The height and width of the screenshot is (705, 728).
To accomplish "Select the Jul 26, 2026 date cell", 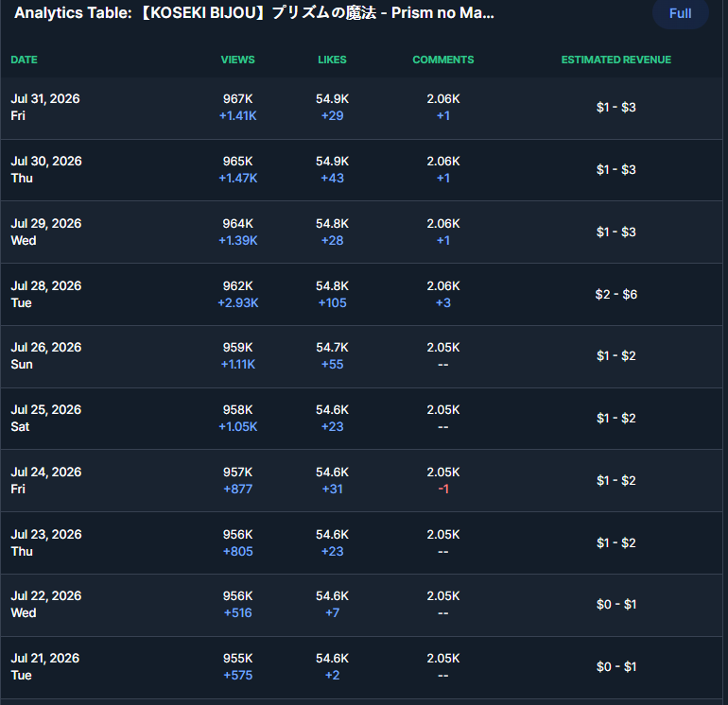I will pyautogui.click(x=46, y=355).
